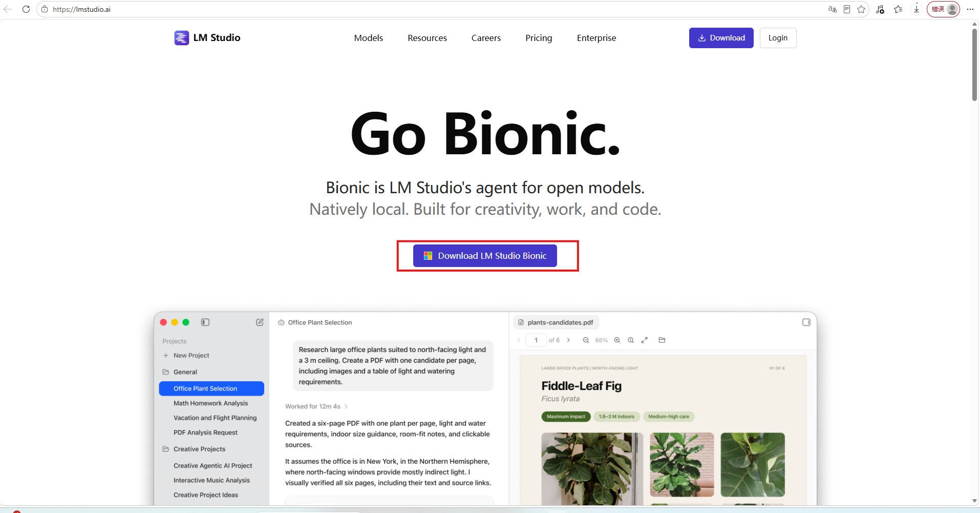Click the 'Projects' sidebar label
This screenshot has height=513, width=980.
pos(175,341)
